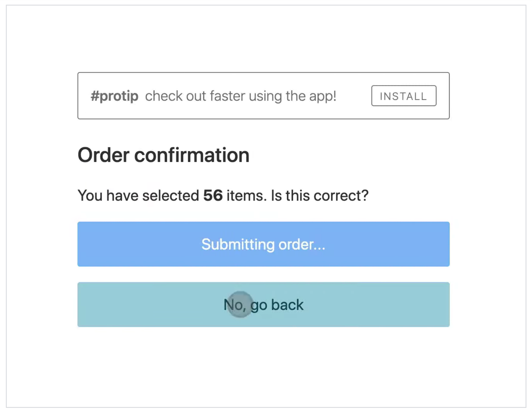532x414 pixels.
Task: Click the Order confirmation heading
Action: pyautogui.click(x=163, y=155)
